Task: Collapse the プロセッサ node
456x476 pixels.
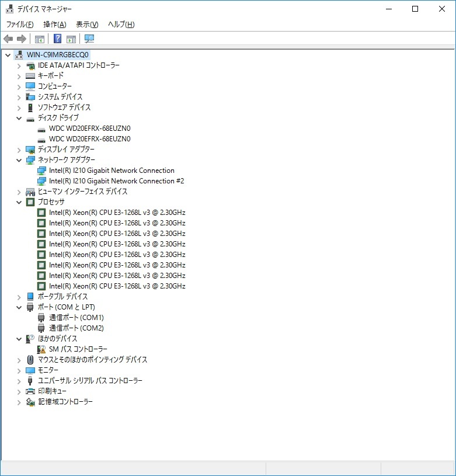Action: (19, 202)
